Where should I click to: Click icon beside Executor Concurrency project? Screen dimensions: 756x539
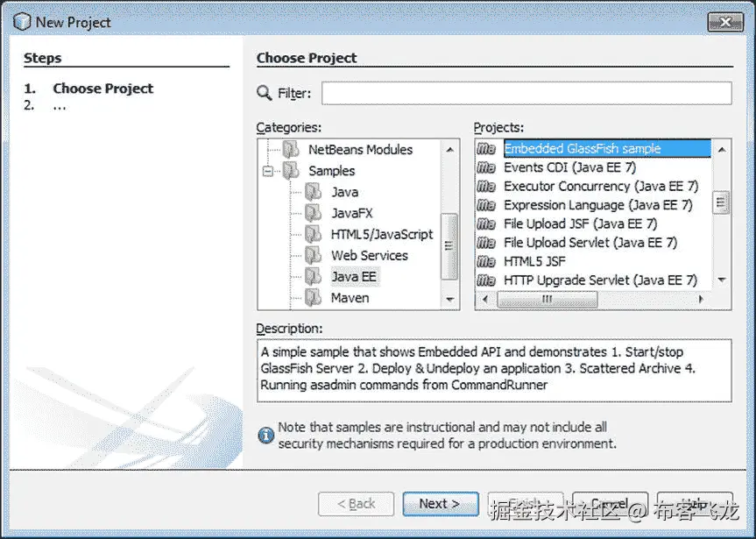[x=486, y=187]
